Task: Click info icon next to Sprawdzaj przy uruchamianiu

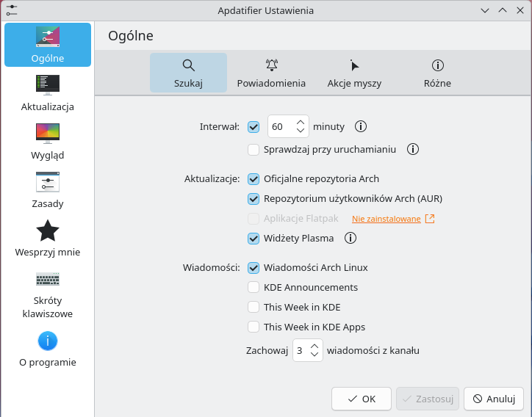Action: pyautogui.click(x=413, y=149)
